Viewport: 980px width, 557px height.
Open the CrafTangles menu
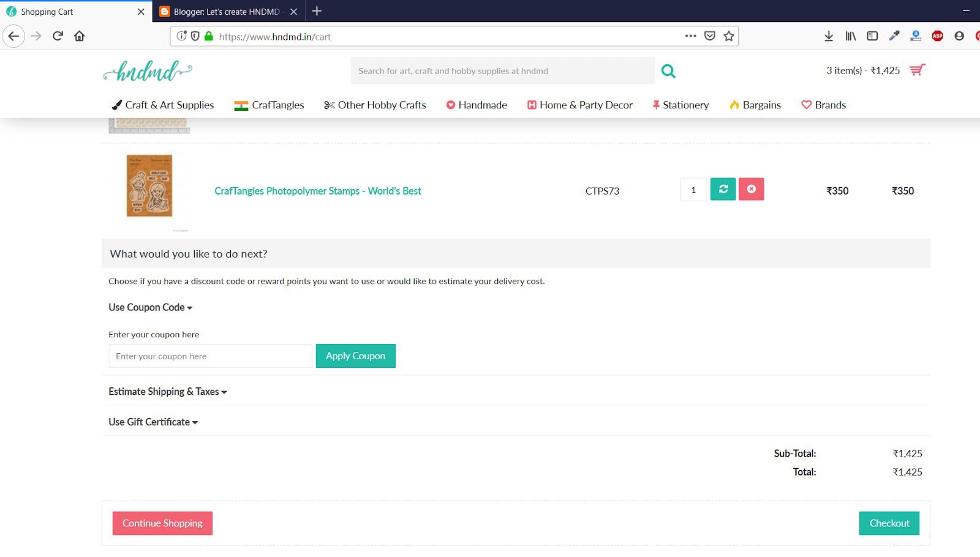pyautogui.click(x=269, y=105)
